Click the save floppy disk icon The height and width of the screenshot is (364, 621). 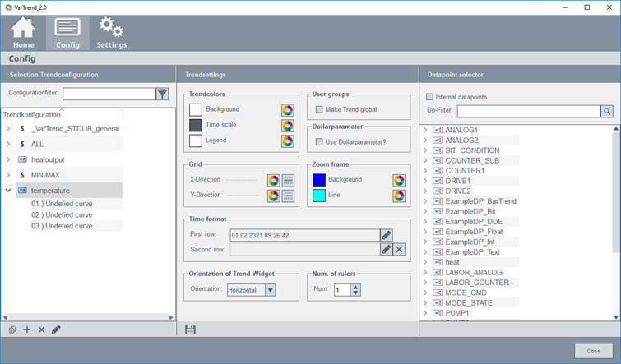191,329
